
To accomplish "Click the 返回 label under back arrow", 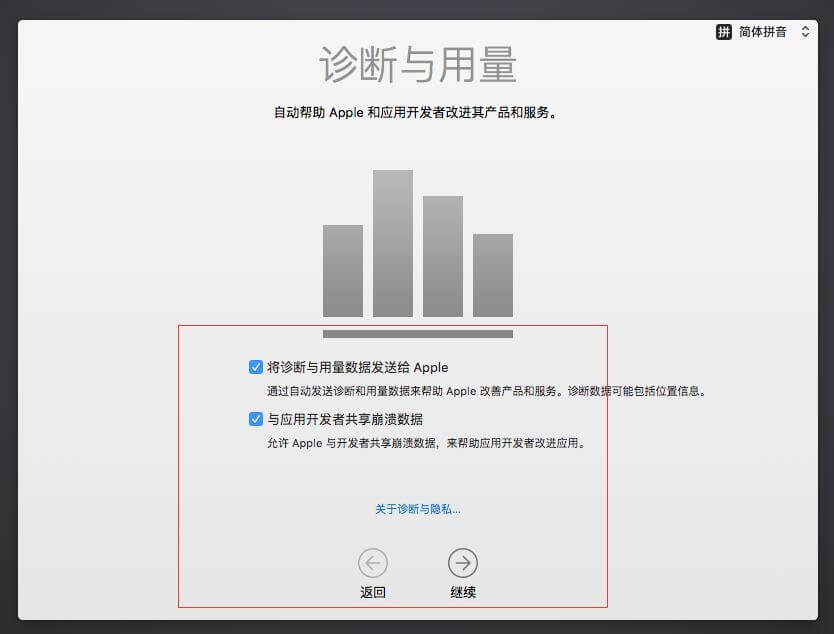I will click(373, 592).
